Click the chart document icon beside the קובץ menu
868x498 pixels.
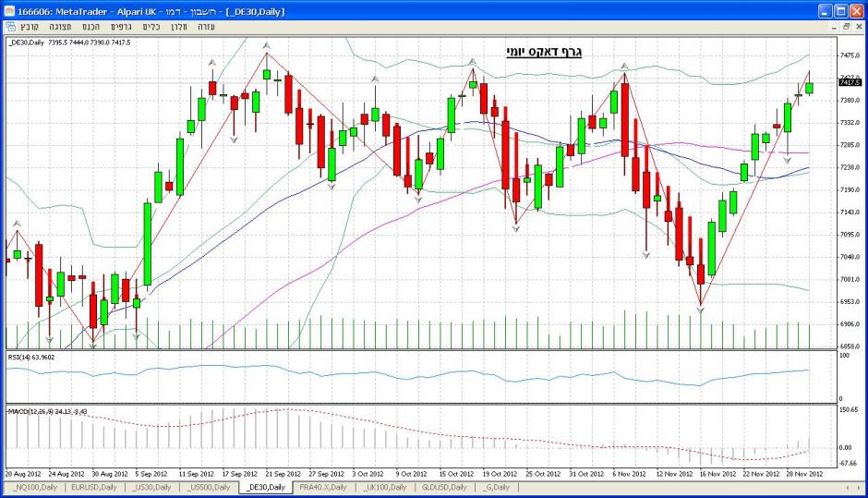coord(10,27)
